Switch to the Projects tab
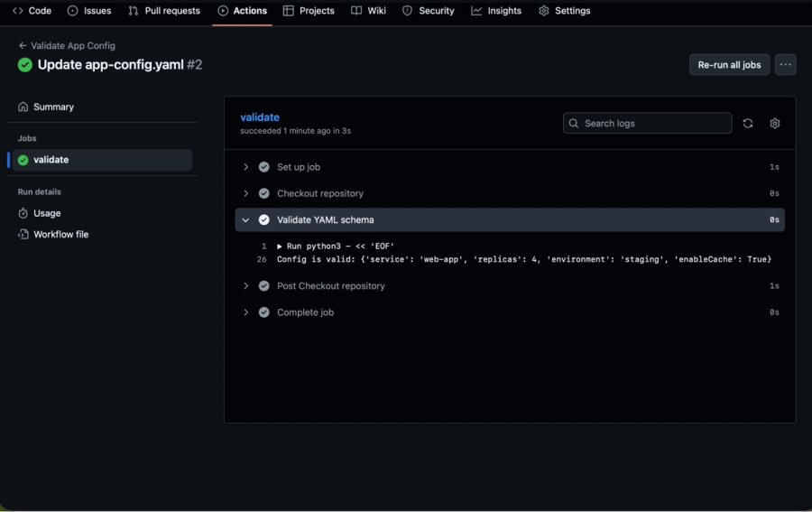This screenshot has height=512, width=812. (309, 10)
